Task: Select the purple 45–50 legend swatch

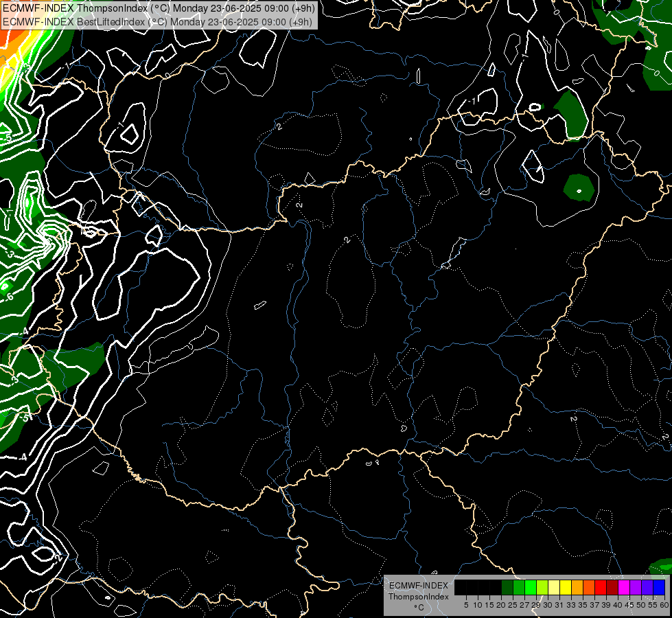Action: tap(636, 587)
